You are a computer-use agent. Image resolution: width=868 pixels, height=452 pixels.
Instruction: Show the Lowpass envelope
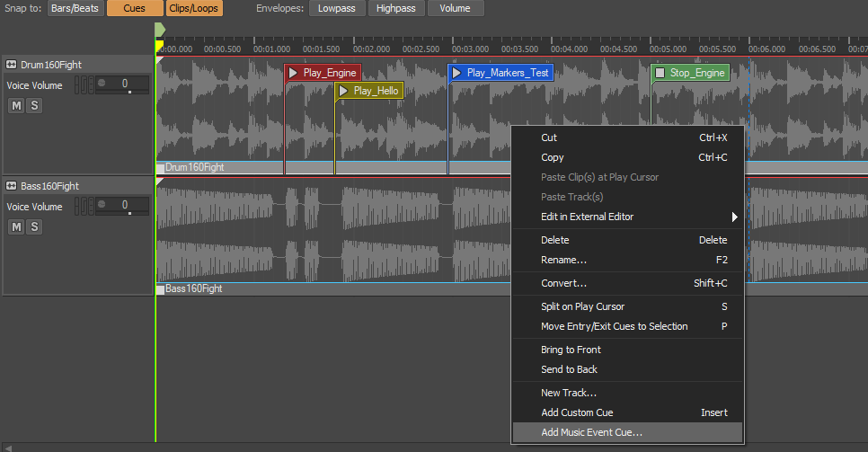337,8
